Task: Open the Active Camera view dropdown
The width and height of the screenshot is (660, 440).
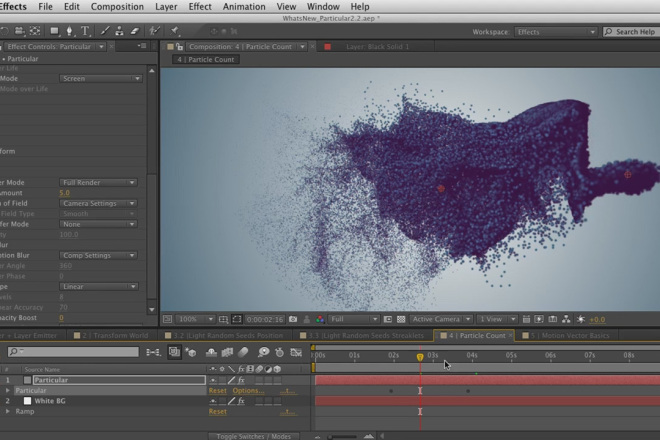Action: click(440, 319)
